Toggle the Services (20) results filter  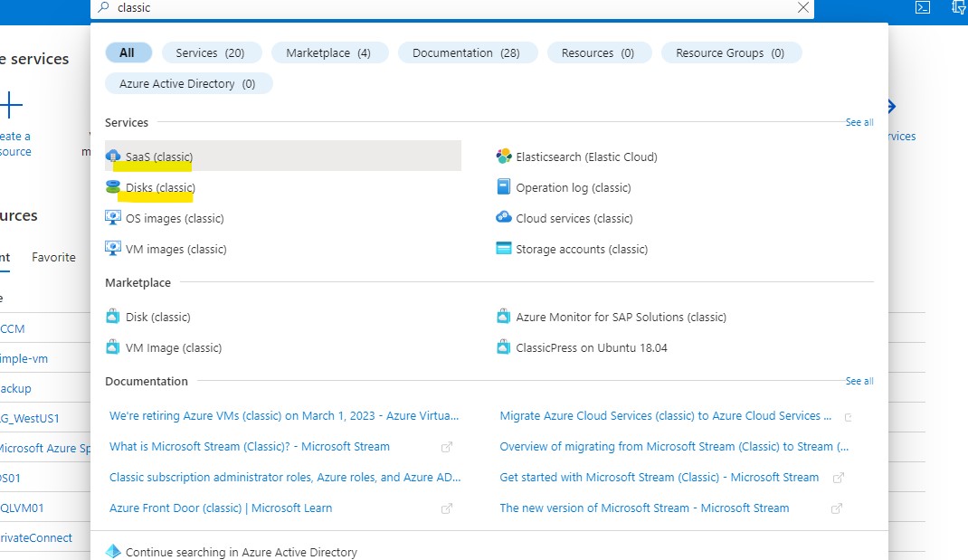212,52
